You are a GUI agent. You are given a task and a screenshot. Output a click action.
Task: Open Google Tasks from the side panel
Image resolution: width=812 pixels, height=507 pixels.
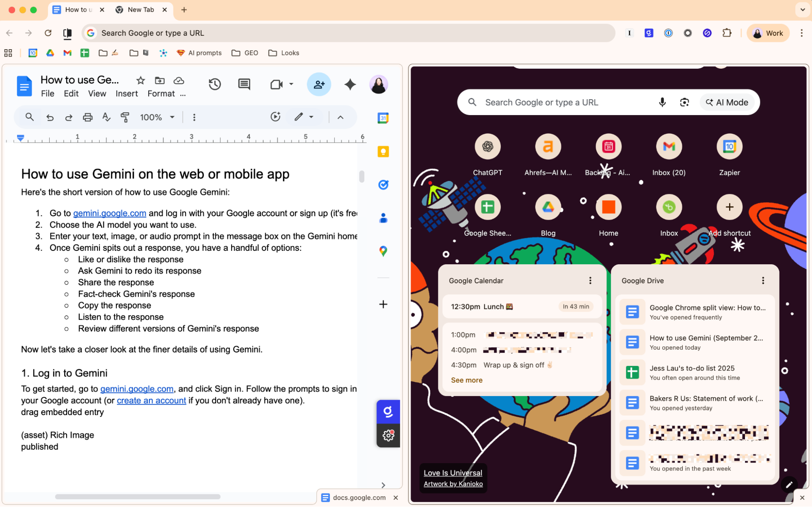tap(382, 185)
